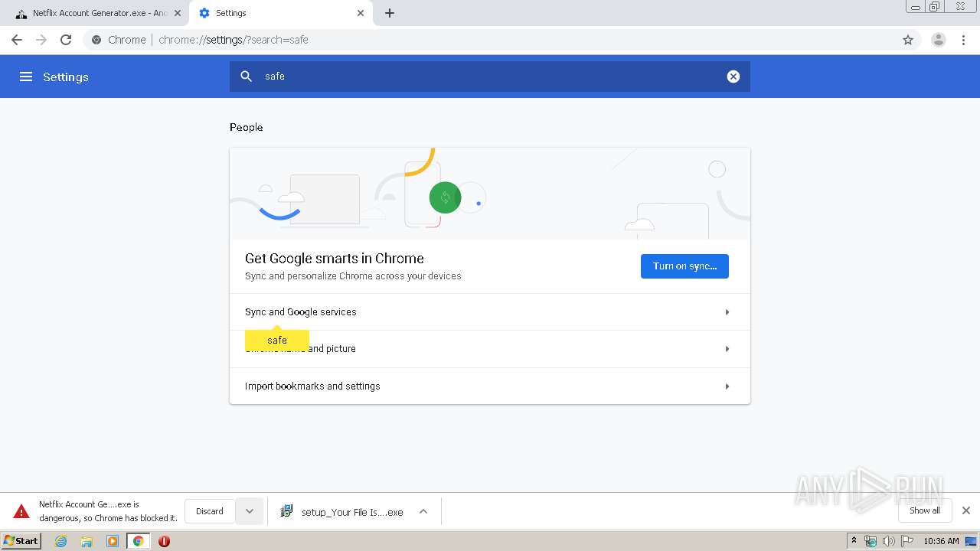980x551 pixels.
Task: Click the "Get Google smarts in Chrome" heading
Action: 335,259
